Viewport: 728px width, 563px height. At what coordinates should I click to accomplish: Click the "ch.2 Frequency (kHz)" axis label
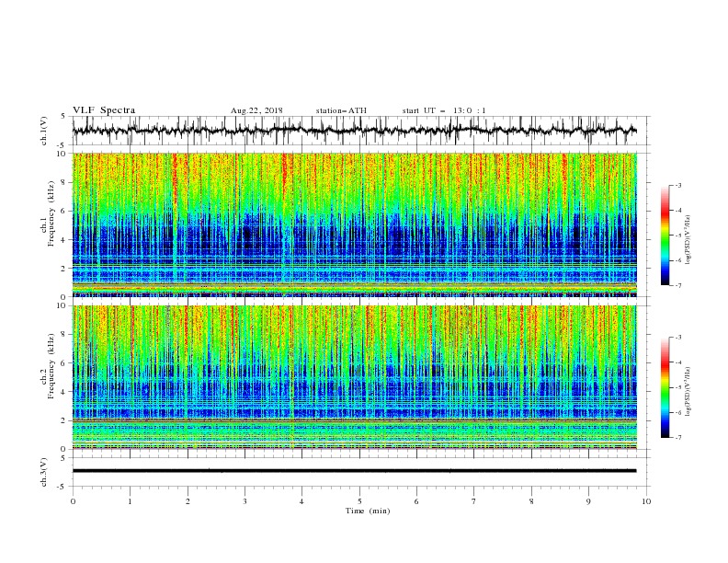point(48,366)
